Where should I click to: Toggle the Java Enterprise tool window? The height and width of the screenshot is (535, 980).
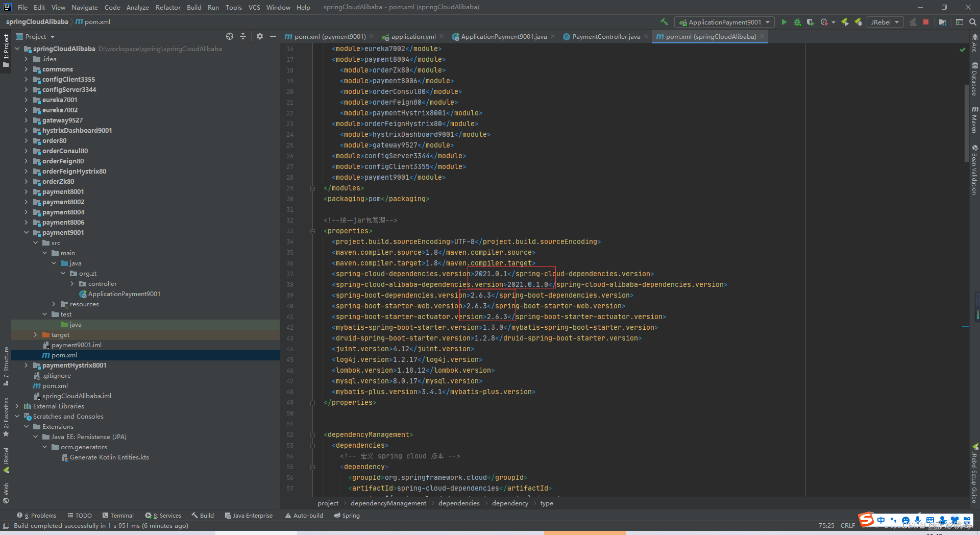tap(249, 516)
